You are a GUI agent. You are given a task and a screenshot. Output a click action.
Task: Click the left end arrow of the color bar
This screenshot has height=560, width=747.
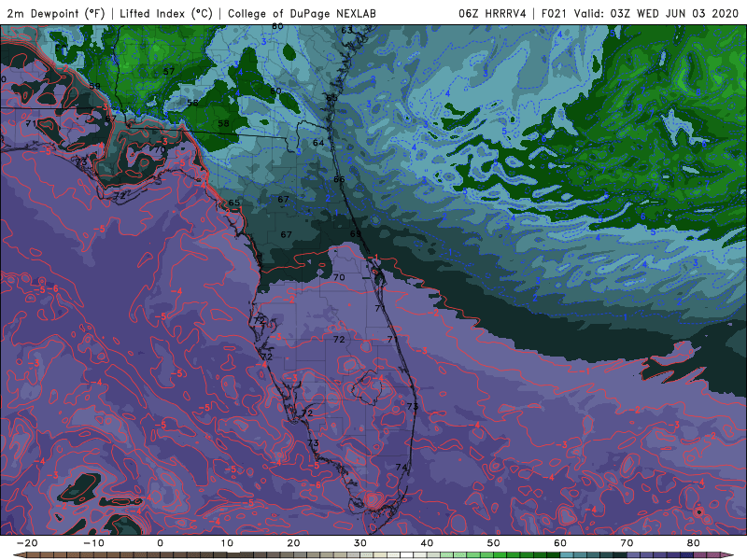pyautogui.click(x=19, y=555)
